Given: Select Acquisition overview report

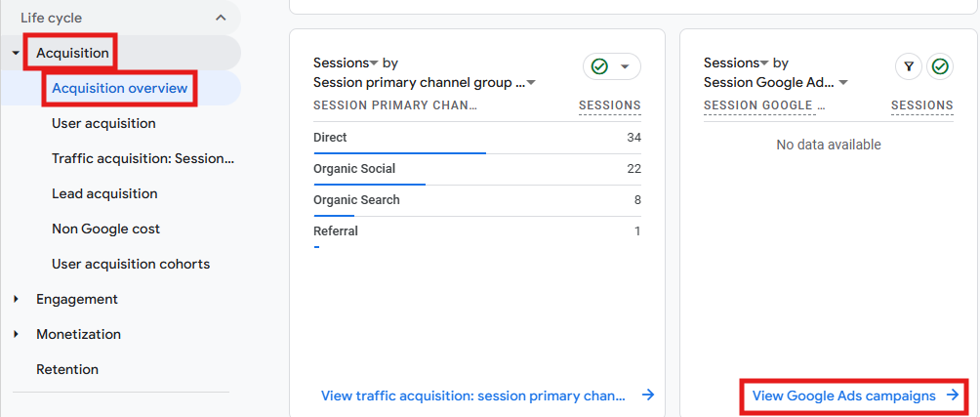Looking at the screenshot, I should click(x=120, y=88).
